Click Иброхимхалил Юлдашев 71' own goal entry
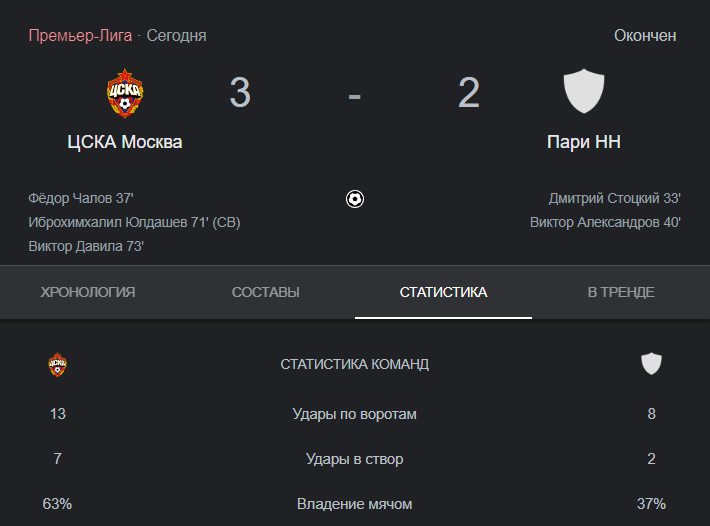710x526 pixels. [x=134, y=222]
